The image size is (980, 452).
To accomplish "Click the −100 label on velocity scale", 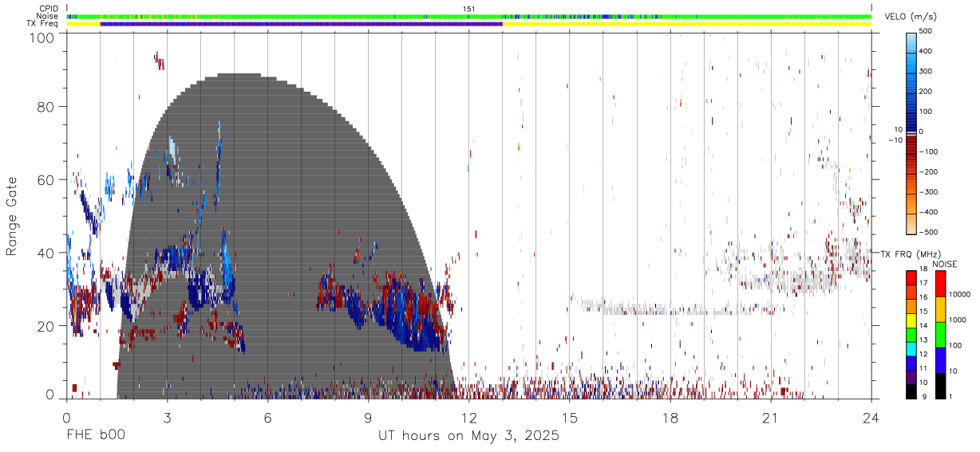I will tap(930, 151).
